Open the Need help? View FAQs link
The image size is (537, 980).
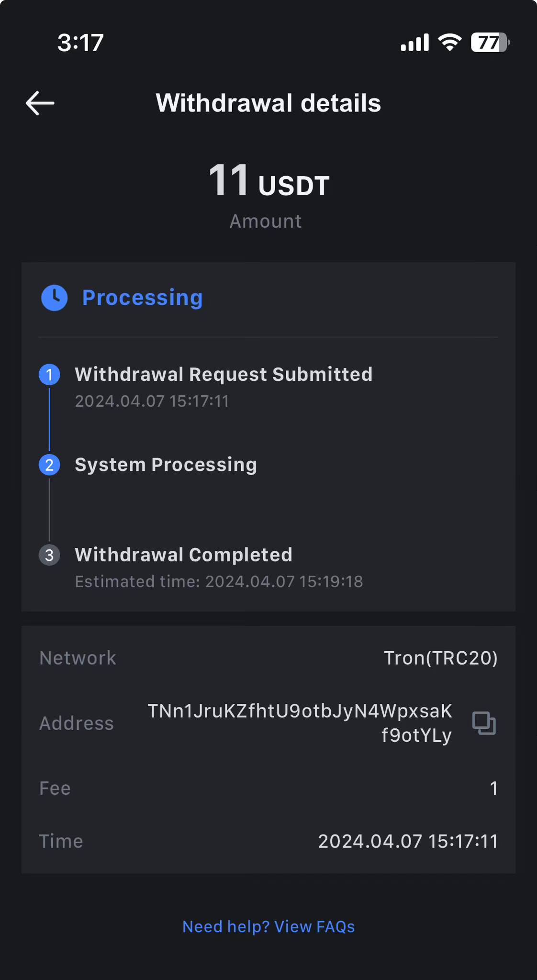point(268,927)
